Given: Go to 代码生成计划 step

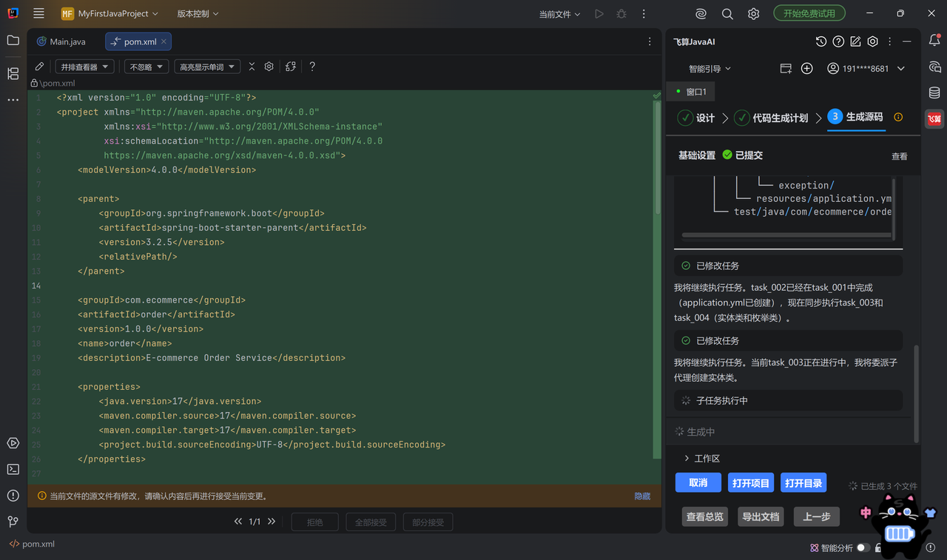Looking at the screenshot, I should pos(771,118).
